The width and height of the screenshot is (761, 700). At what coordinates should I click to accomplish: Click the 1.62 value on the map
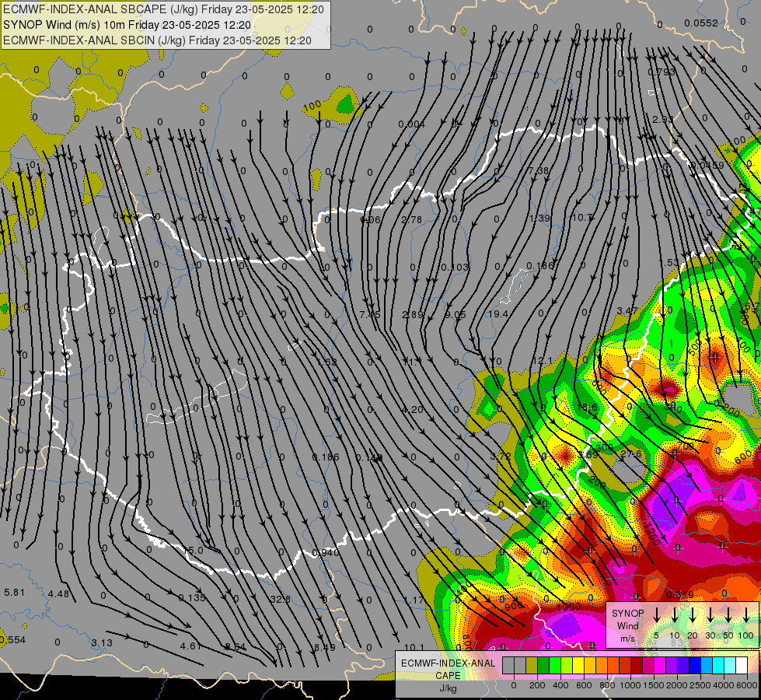click(x=326, y=362)
